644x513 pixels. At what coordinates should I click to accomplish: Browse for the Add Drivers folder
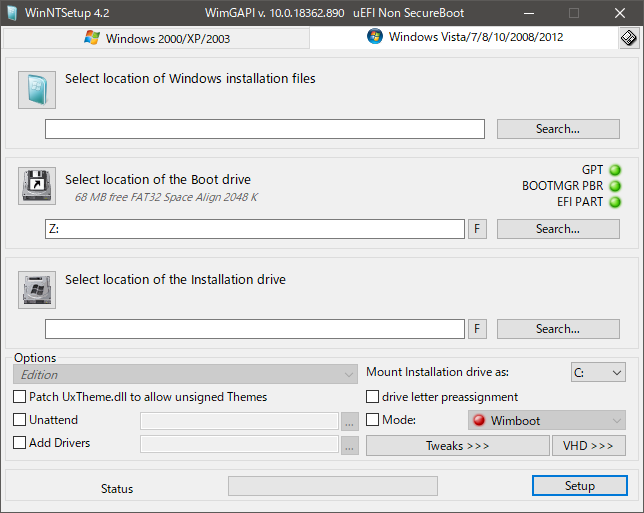350,446
